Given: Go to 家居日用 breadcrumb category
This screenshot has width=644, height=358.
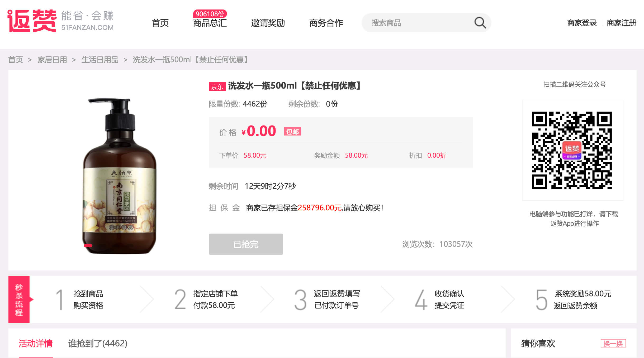Looking at the screenshot, I should [x=52, y=60].
